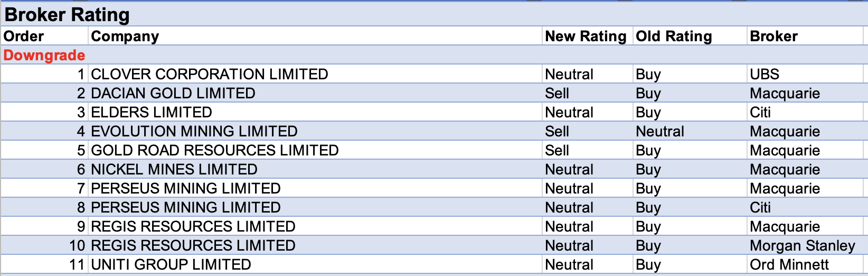Click Old Rating Neutral for Evolution Mining
This screenshot has height=276, width=868.
click(660, 131)
